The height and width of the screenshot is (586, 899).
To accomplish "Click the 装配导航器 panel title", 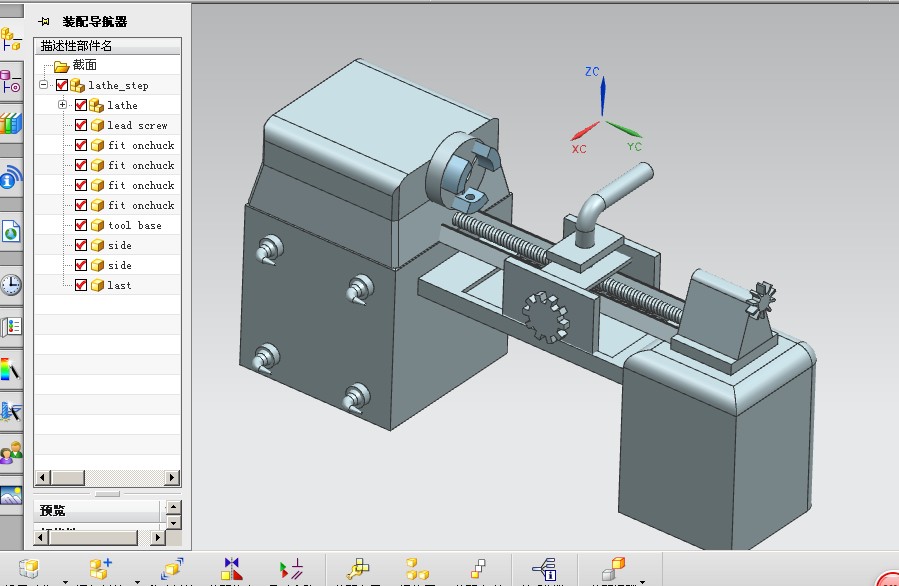I will [x=95, y=22].
